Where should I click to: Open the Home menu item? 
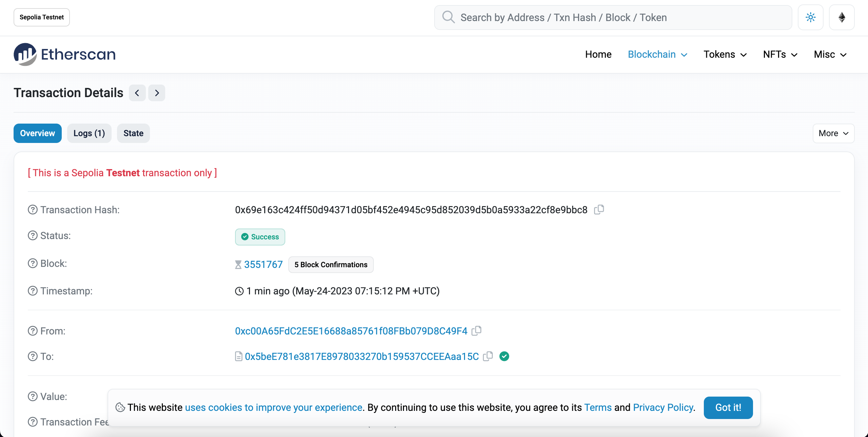pos(598,54)
